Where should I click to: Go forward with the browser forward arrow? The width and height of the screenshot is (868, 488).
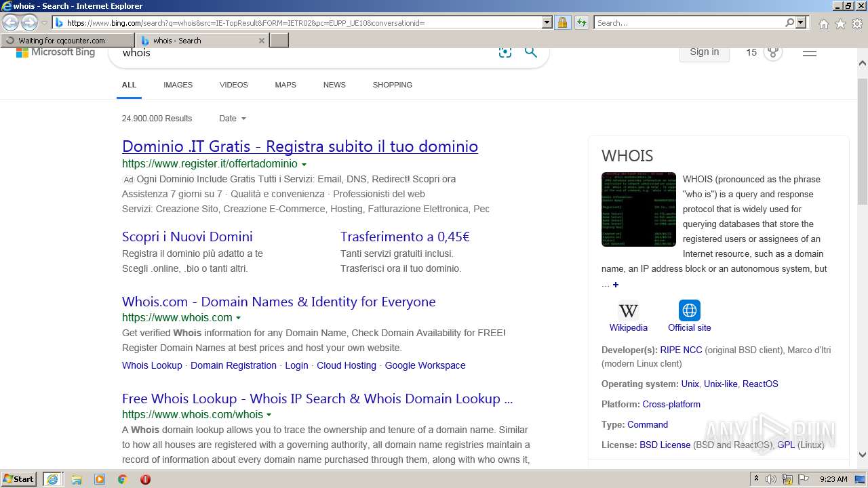(29, 22)
